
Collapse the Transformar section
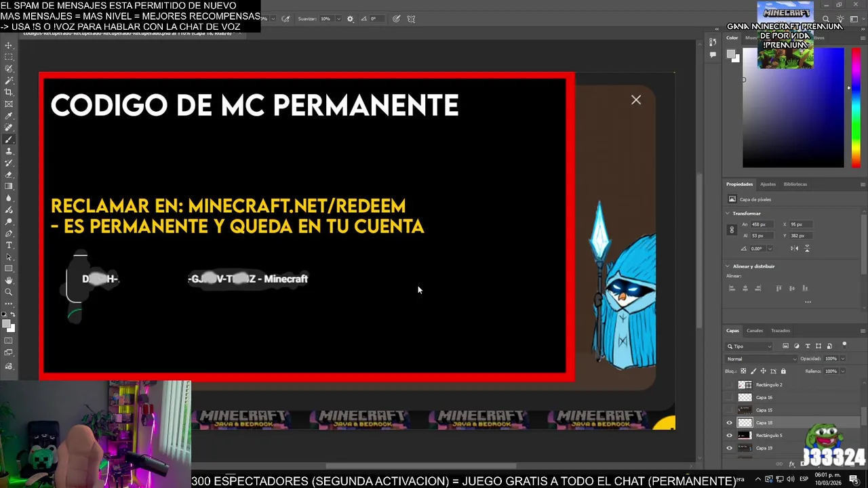point(728,213)
